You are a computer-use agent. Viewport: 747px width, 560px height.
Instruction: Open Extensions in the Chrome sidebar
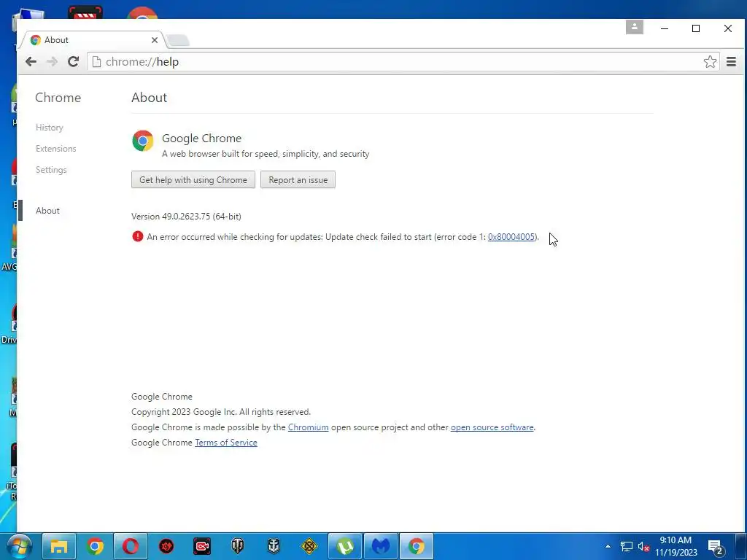click(55, 149)
